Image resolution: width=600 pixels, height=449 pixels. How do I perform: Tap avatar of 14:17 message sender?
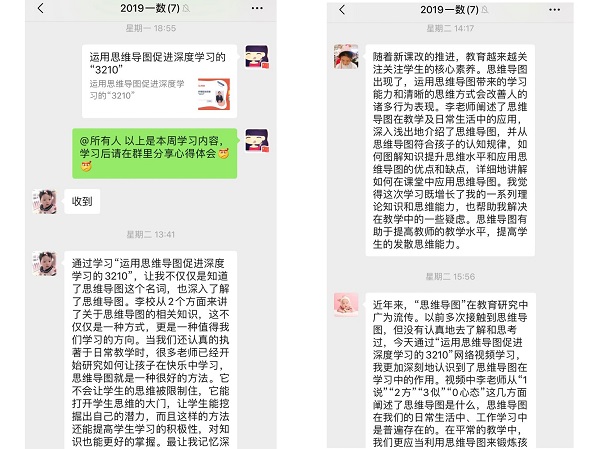click(346, 56)
